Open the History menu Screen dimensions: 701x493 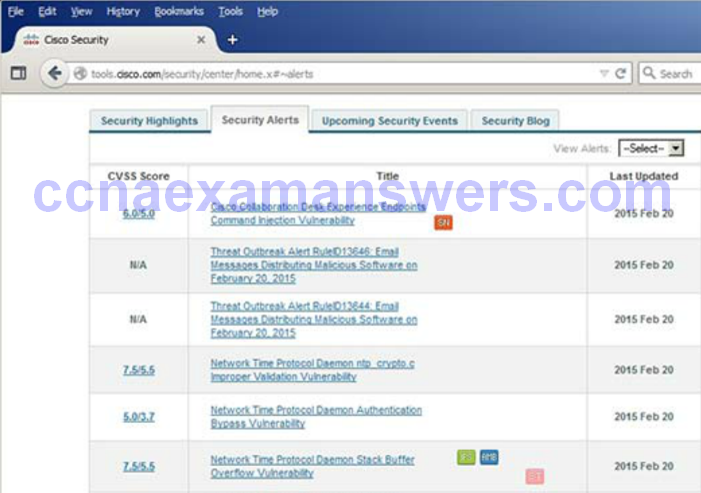[123, 12]
